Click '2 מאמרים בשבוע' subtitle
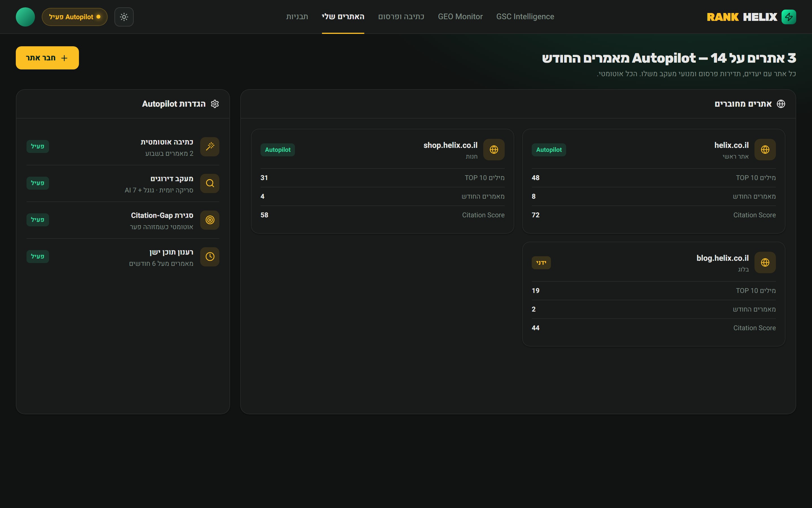The height and width of the screenshot is (508, 812). pos(169,154)
